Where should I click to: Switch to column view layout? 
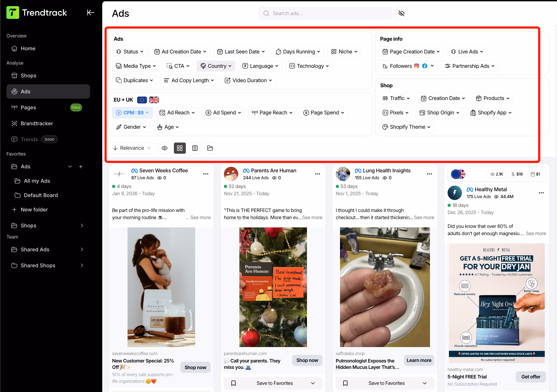pyautogui.click(x=195, y=148)
